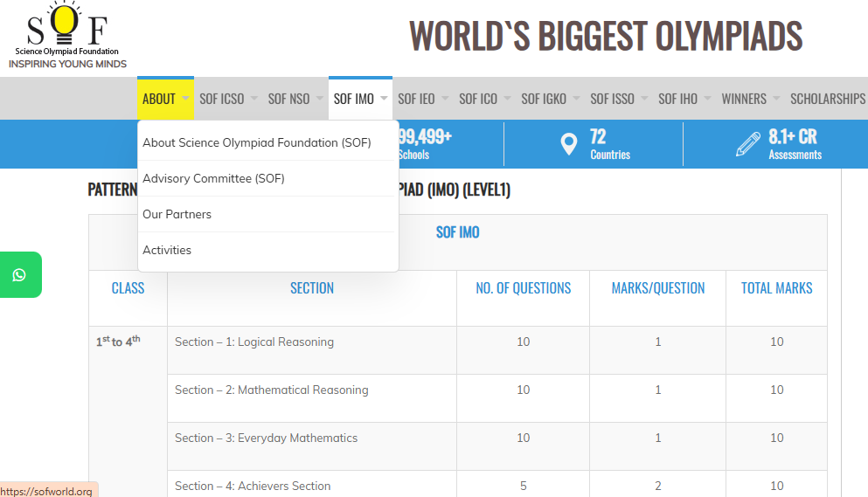
Task: Open the SOF IMO menu tab
Action: point(354,99)
